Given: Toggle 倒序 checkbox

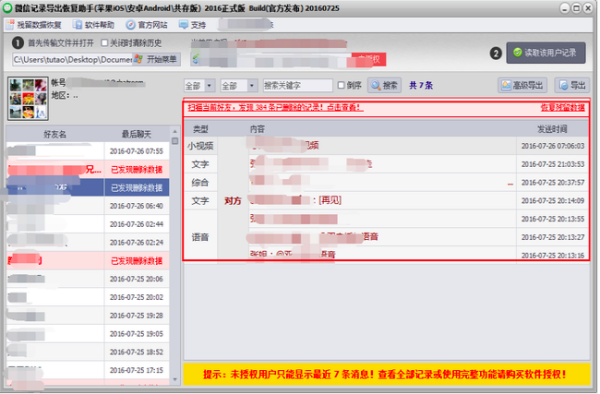Looking at the screenshot, I should pos(341,85).
